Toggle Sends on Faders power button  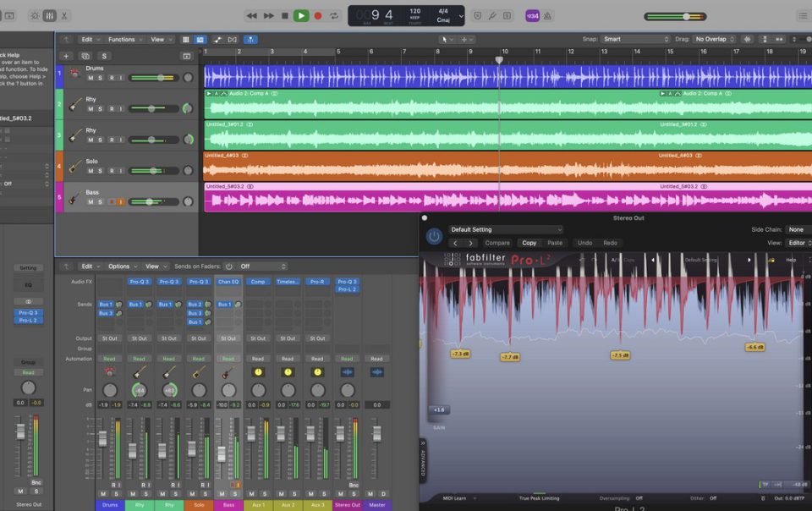point(228,266)
